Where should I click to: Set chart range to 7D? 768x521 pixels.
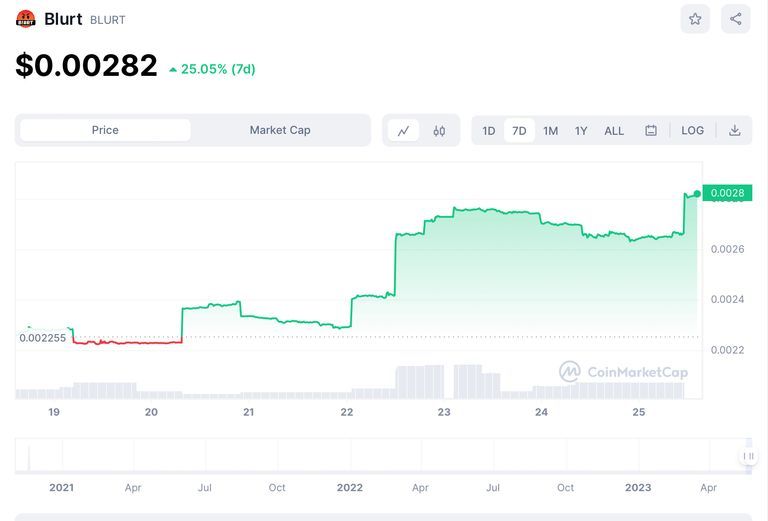(519, 131)
